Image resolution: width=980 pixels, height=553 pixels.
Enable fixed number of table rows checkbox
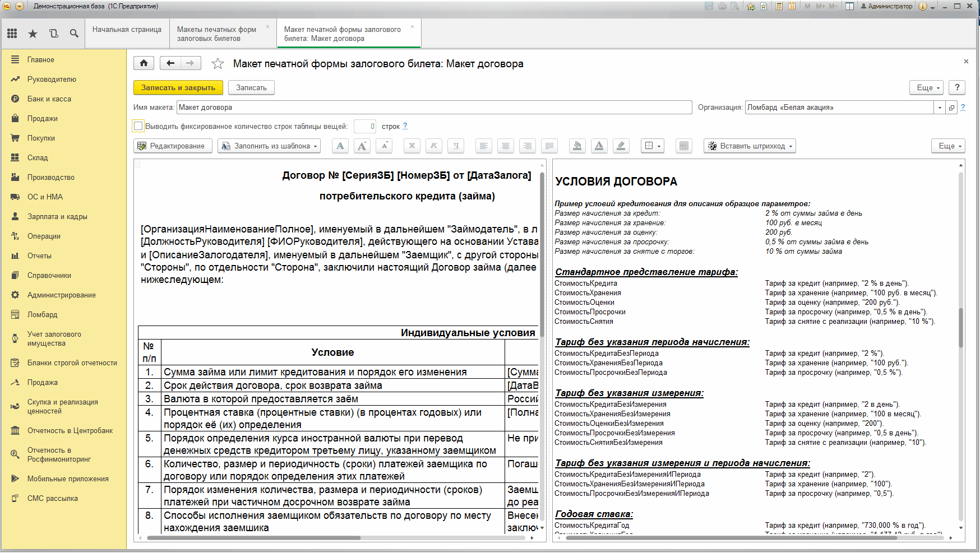click(138, 126)
